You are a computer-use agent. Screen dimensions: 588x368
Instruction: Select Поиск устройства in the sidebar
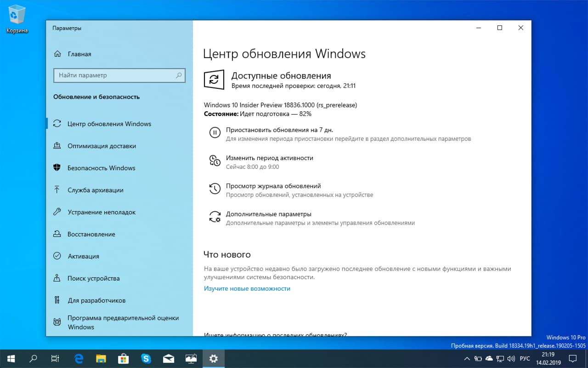[x=93, y=278]
